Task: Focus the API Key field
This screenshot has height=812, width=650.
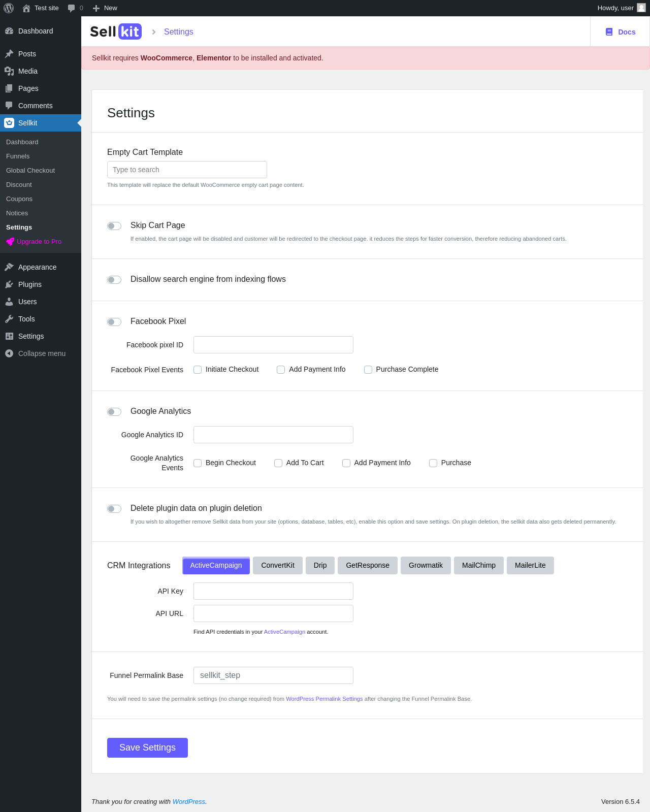Action: tap(273, 591)
